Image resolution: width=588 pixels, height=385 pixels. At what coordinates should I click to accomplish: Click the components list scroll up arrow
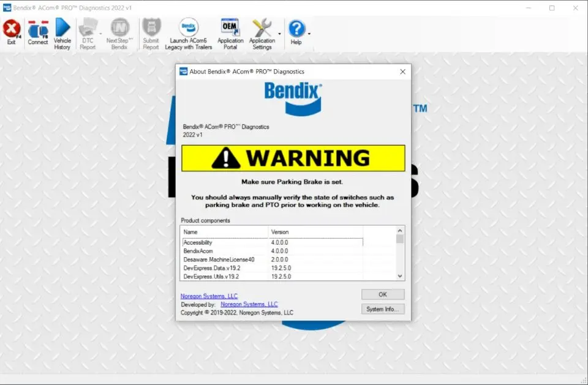[x=400, y=231]
